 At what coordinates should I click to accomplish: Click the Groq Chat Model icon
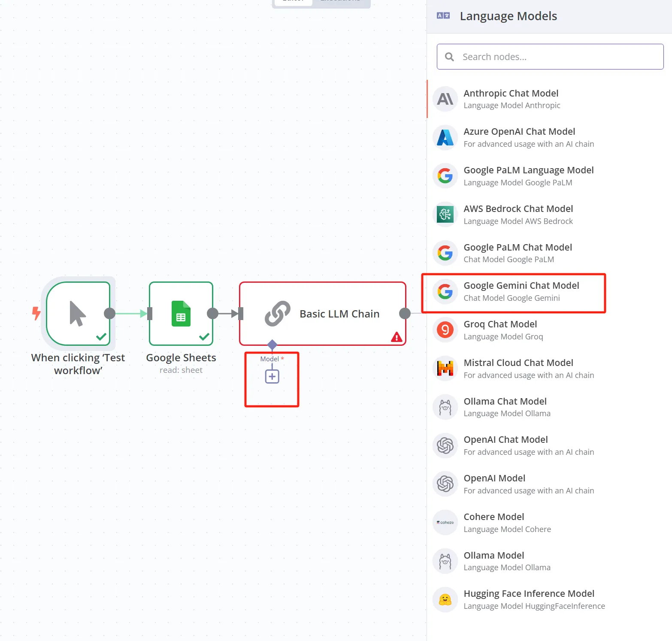pos(445,330)
